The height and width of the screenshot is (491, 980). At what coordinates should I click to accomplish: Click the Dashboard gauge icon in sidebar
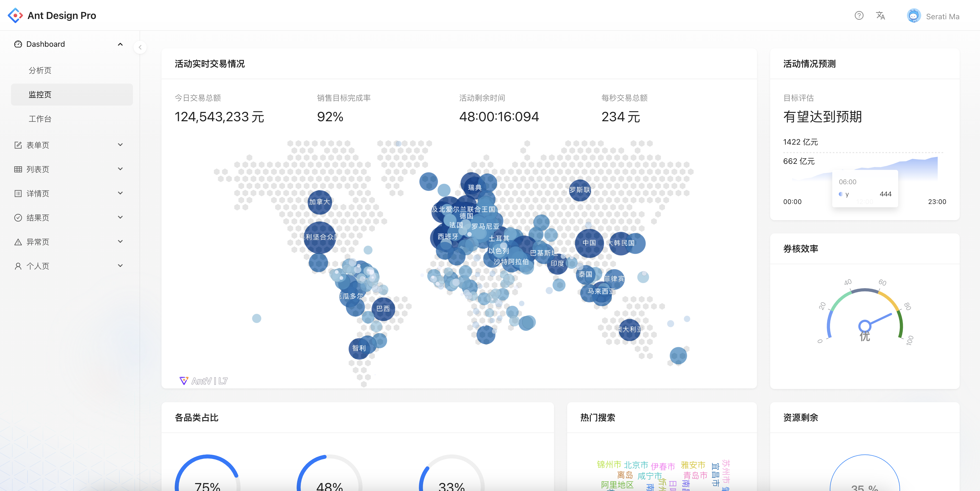click(18, 44)
